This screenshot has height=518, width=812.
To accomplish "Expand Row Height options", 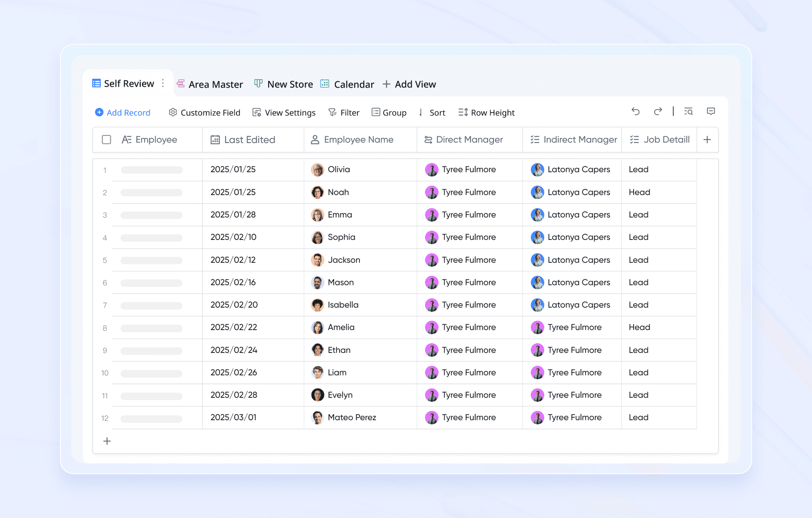I will pyautogui.click(x=486, y=113).
